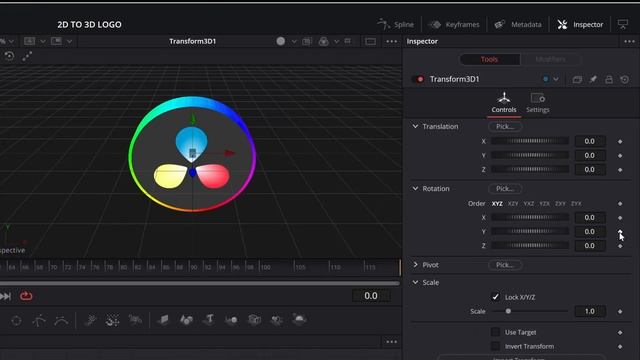Switch Inspector to Modifiers tab

click(x=550, y=60)
